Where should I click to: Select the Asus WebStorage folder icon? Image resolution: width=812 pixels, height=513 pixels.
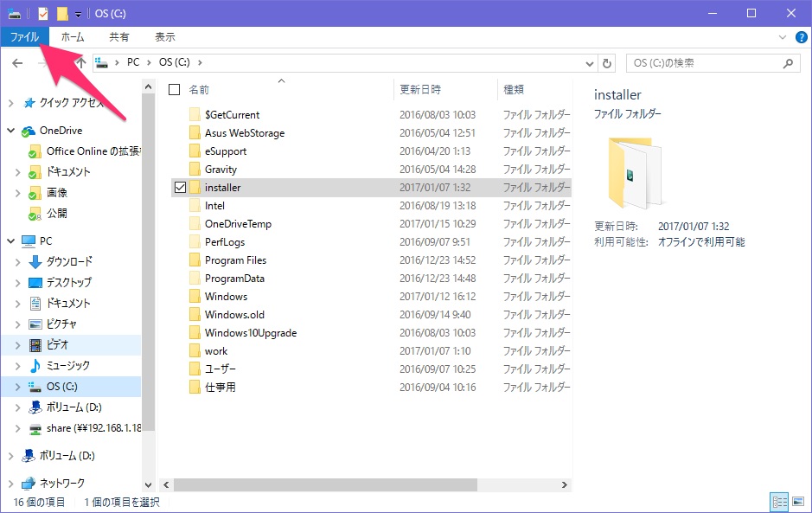tap(195, 132)
